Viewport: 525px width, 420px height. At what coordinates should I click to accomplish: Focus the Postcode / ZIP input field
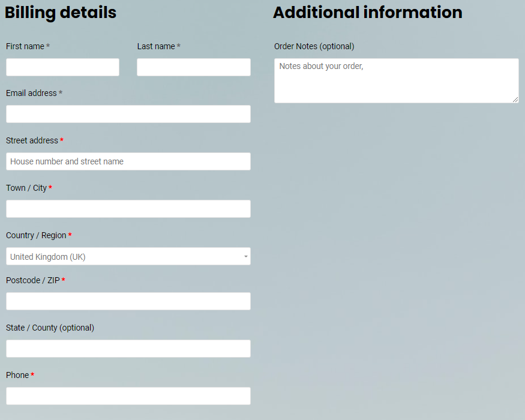[128, 301]
